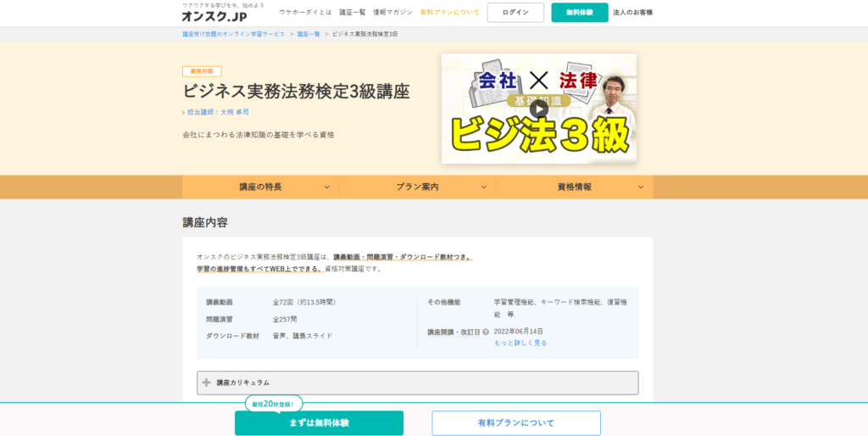This screenshot has height=436, width=868.
Task: Click the 問題演習 row label
Action: (220, 319)
